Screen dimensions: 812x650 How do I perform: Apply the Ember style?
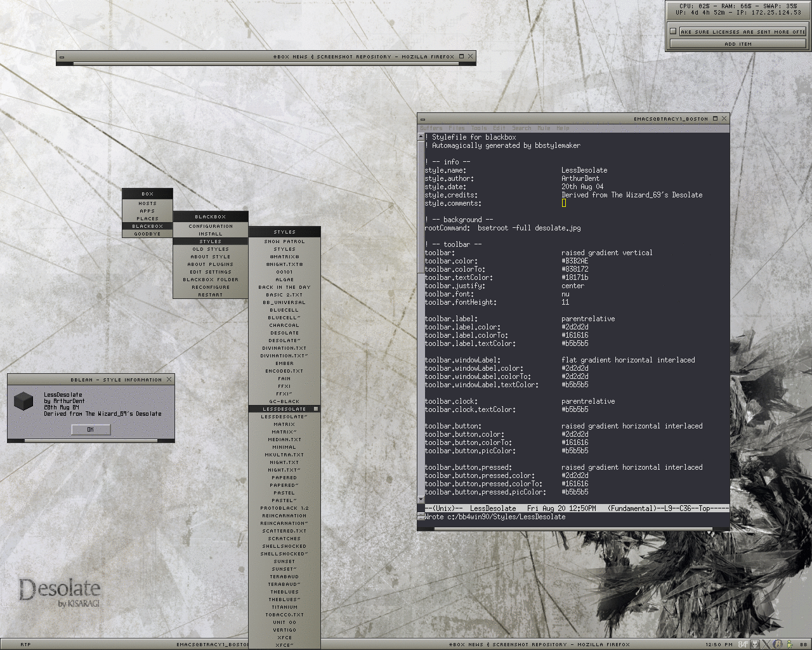[x=284, y=363]
